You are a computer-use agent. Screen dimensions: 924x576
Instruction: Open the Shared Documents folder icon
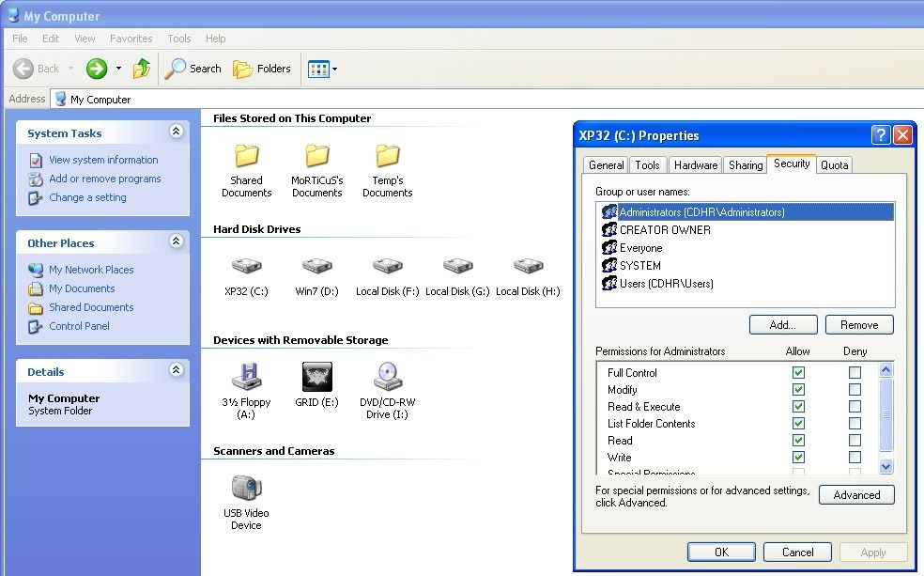(246, 156)
